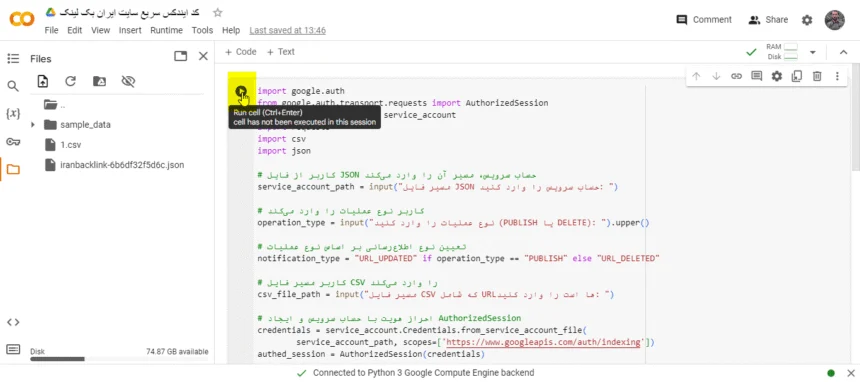The height and width of the screenshot is (382, 860).
Task: Open the Tools menu
Action: [202, 30]
